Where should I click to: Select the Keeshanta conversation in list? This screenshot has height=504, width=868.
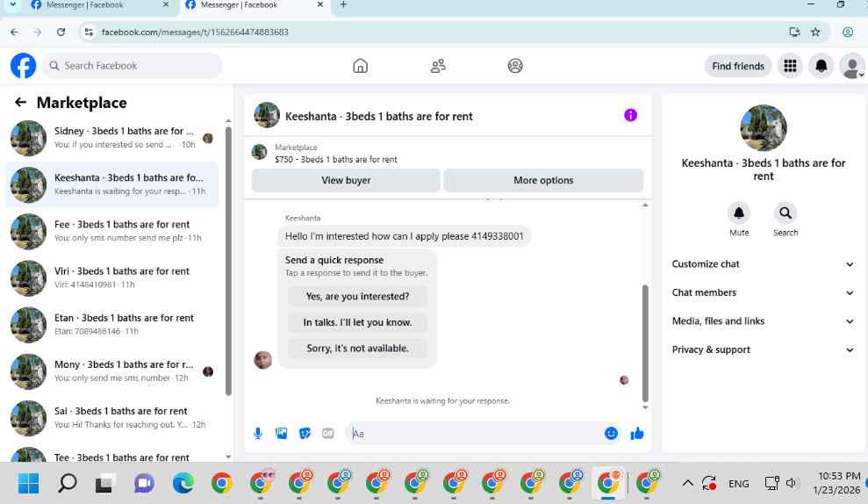111,185
